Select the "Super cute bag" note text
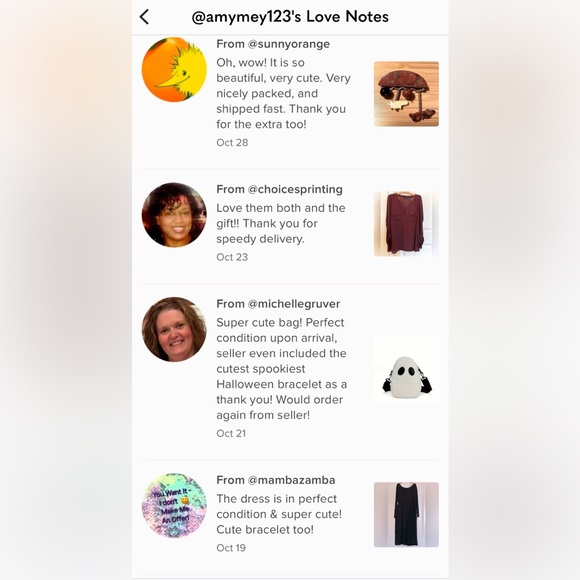580x580 pixels. 281,369
